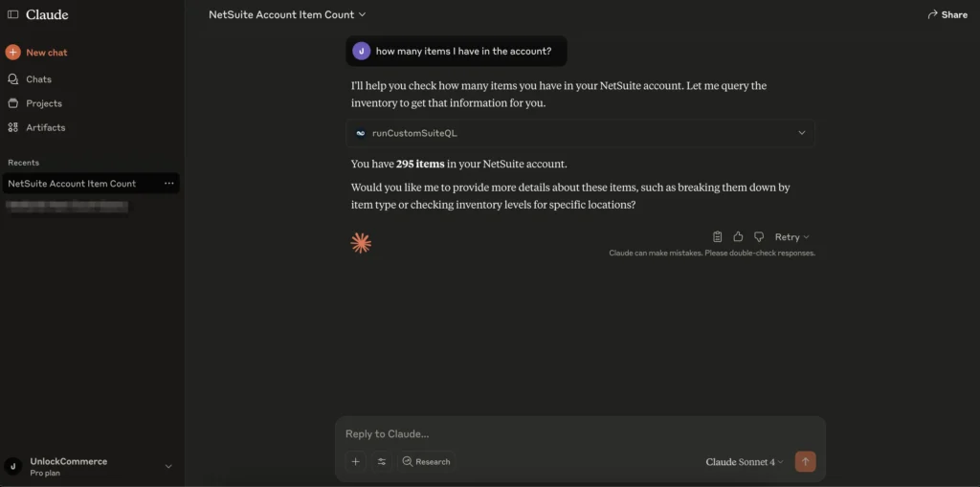Click the orange New chat plus icon

coord(13,53)
